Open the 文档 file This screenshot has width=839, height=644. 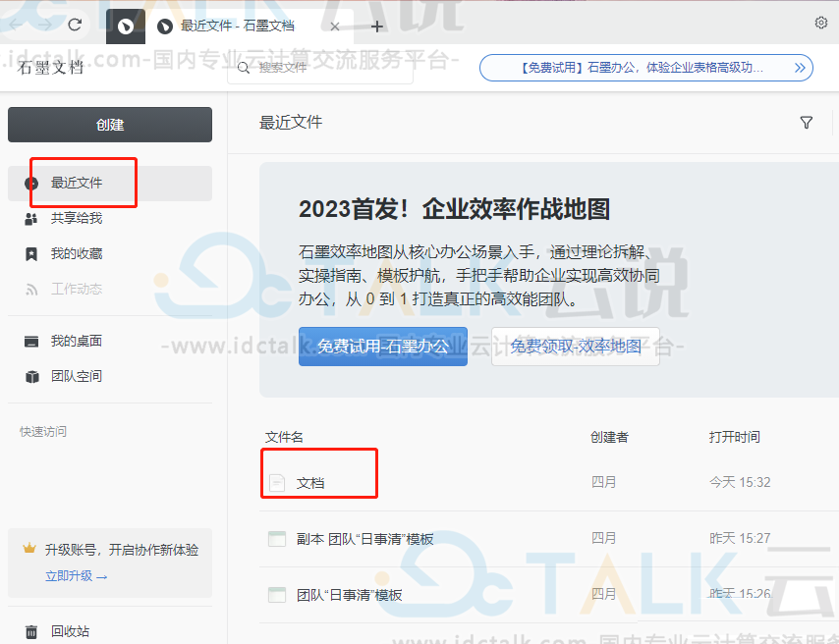(x=310, y=483)
